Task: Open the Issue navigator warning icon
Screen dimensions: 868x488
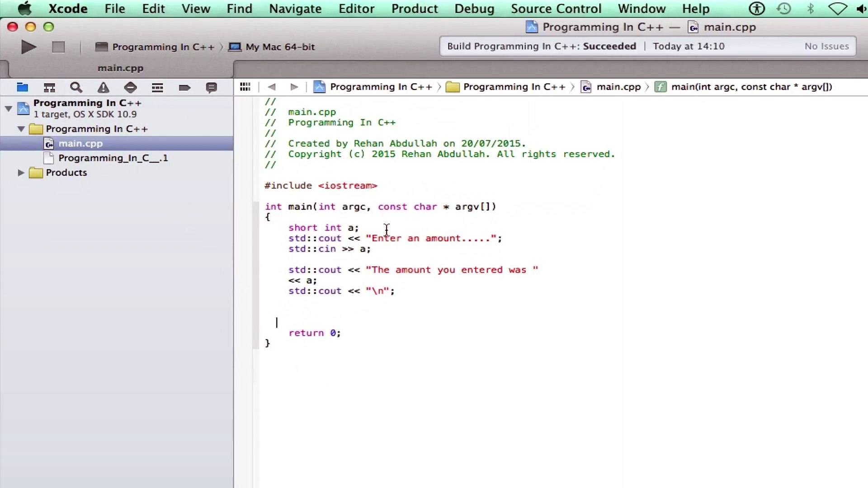Action: pos(104,88)
